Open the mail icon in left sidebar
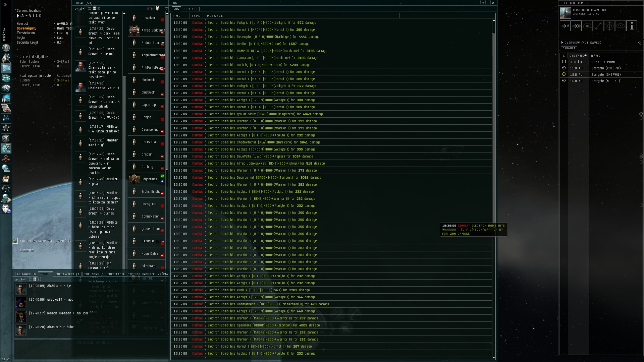644x362 pixels. click(x=6, y=68)
